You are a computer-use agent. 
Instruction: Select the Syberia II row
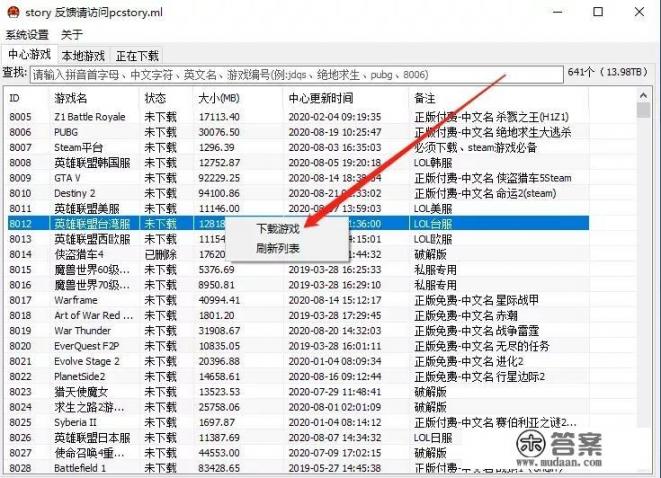298,422
